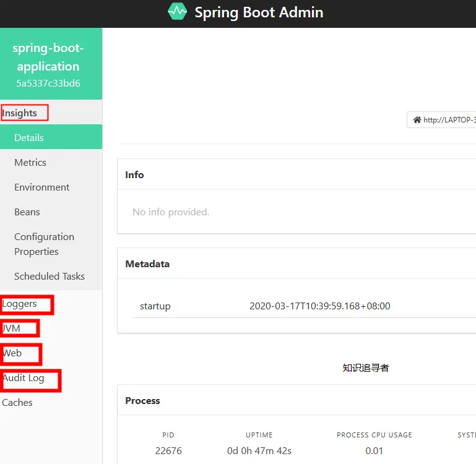The width and height of the screenshot is (476, 464).
Task: Click the 'No info provided.' text
Action: tap(171, 212)
